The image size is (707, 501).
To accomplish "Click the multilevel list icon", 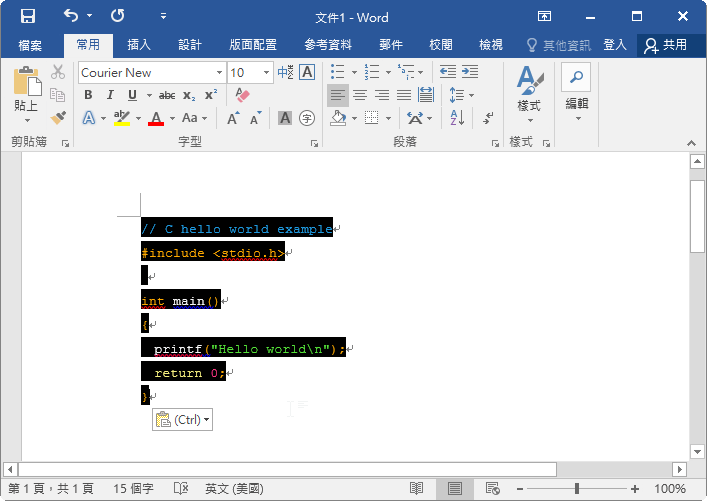I will pyautogui.click(x=406, y=71).
